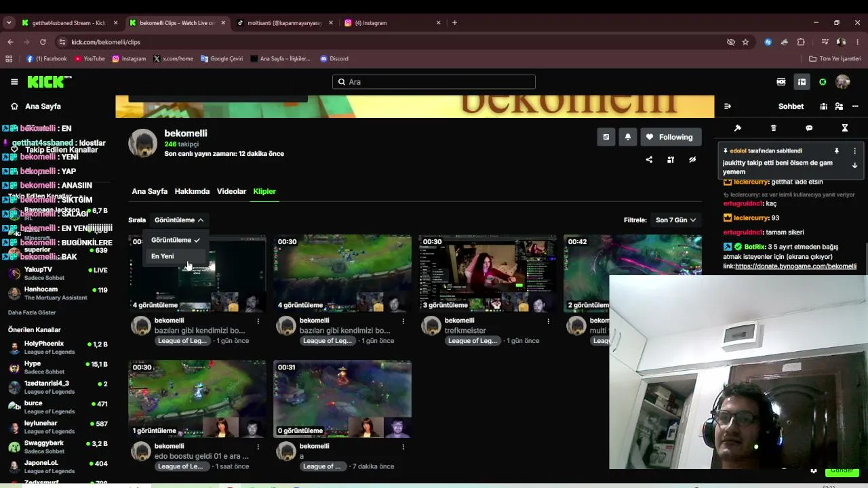Viewport: 868px width, 488px height.
Task: Select the Klipler tab
Action: tap(264, 191)
